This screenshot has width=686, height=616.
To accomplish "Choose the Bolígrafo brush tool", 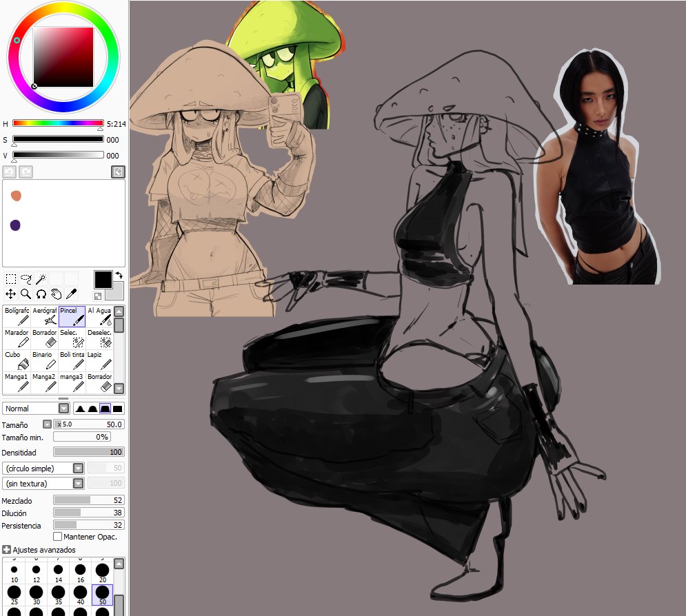I will pyautogui.click(x=17, y=316).
